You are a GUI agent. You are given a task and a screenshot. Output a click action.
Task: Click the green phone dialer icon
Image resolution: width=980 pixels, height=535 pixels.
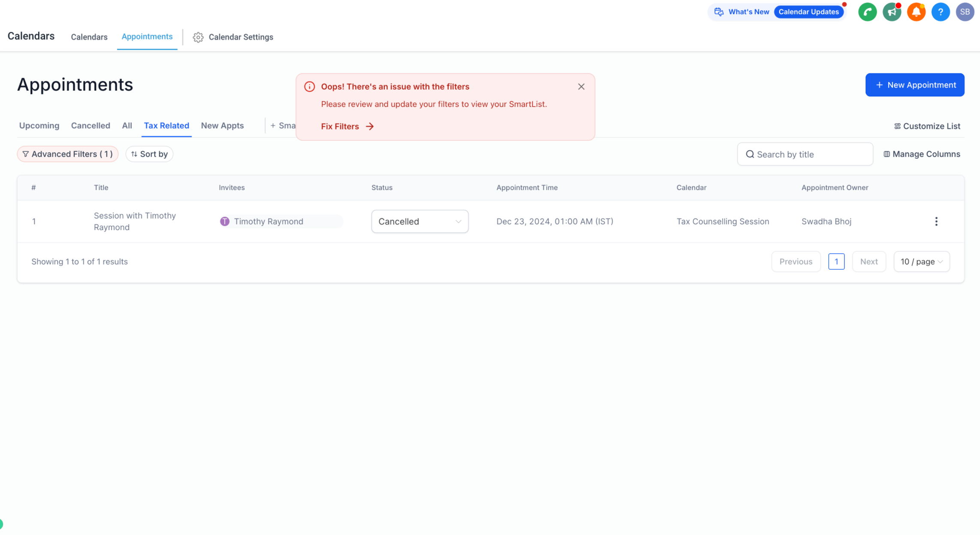pos(867,12)
